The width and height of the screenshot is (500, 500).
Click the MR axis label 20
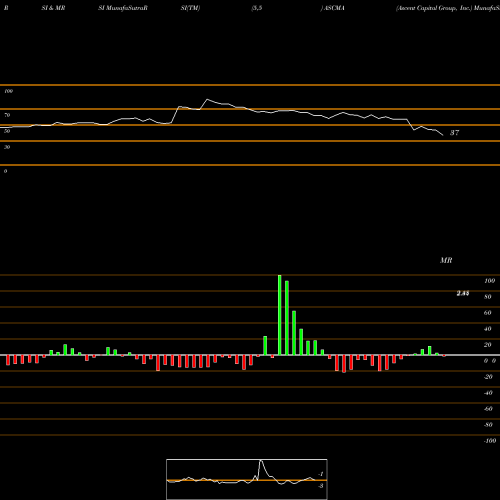coord(488,345)
